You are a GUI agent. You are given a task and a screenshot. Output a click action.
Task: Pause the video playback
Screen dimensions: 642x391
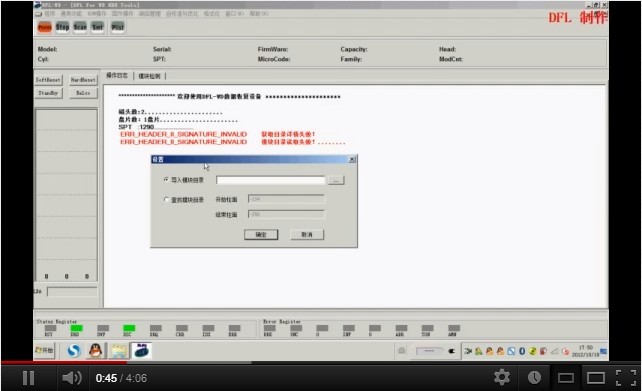28,378
